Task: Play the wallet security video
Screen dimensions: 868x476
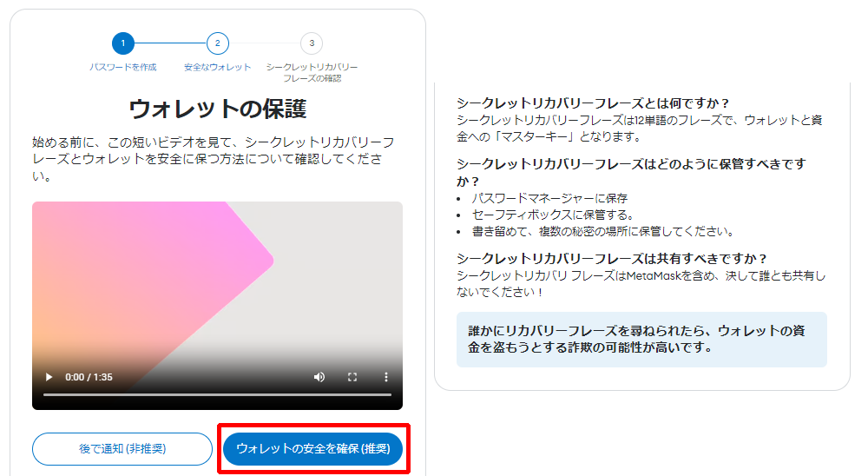Action: coord(49,377)
